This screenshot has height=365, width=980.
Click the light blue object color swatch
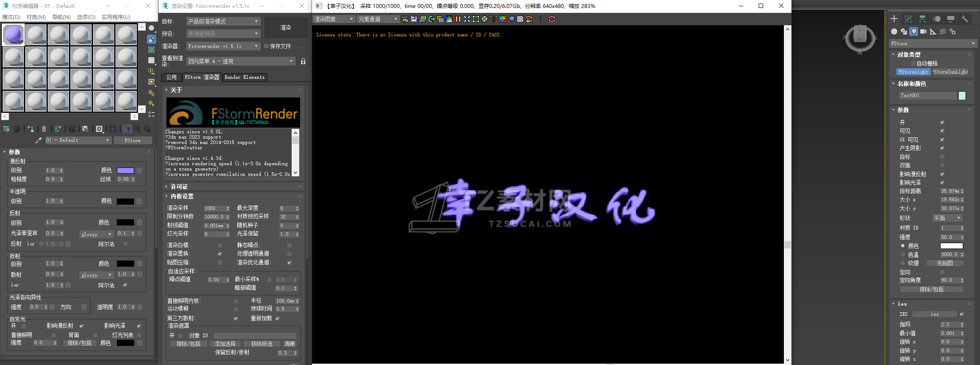962,96
